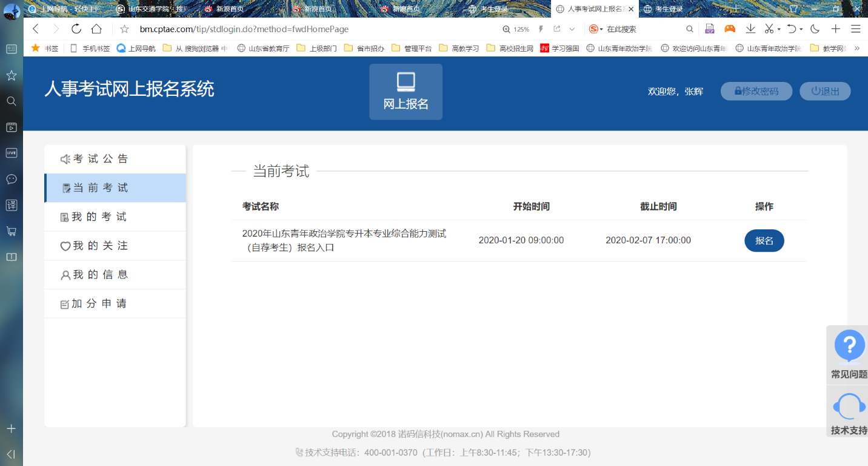The width and height of the screenshot is (868, 466).
Task: Expand the address bar dropdown chevron
Action: (572, 29)
